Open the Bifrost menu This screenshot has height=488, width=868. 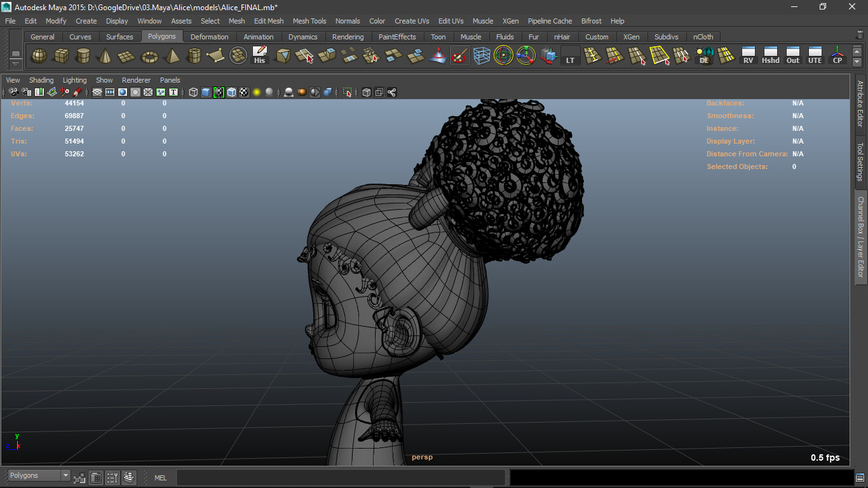point(591,21)
